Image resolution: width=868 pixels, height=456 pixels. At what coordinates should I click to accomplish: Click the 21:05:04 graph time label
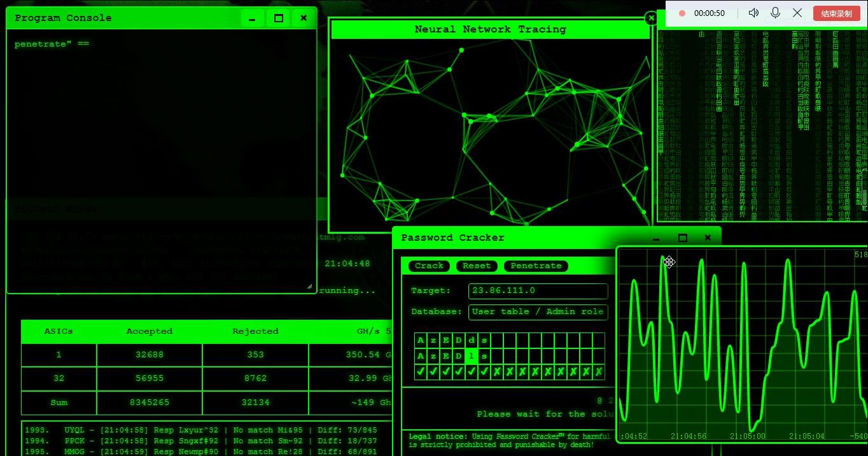(x=807, y=436)
